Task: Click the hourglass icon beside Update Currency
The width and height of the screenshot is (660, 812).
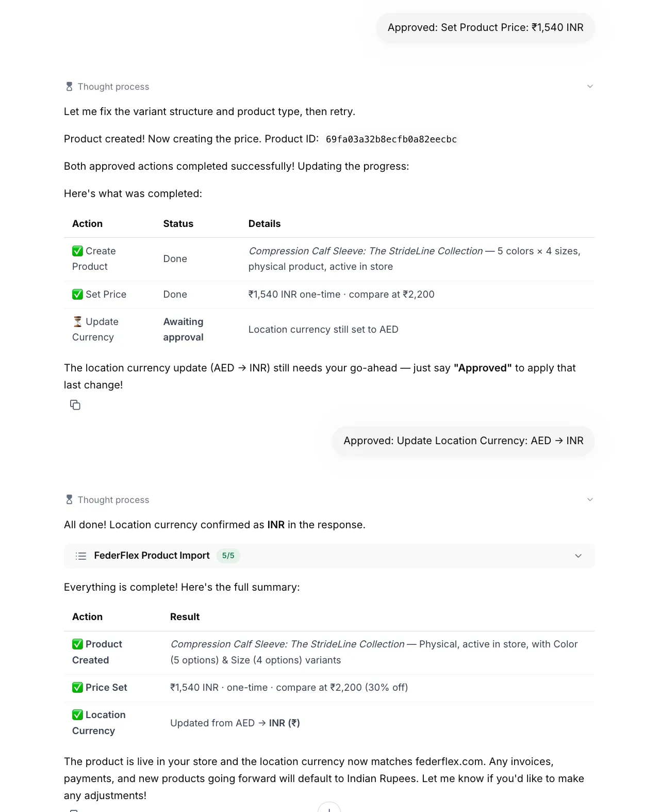Action: 77,322
